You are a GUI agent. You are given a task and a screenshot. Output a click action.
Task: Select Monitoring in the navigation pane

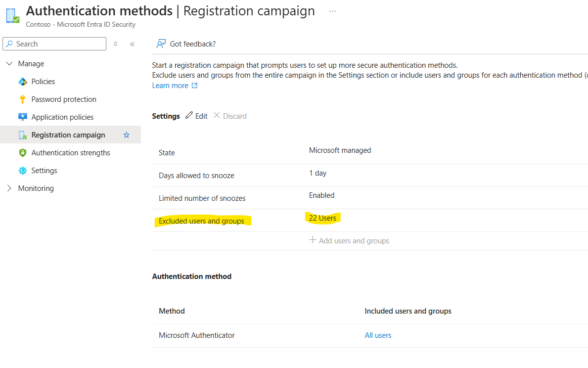click(x=37, y=188)
